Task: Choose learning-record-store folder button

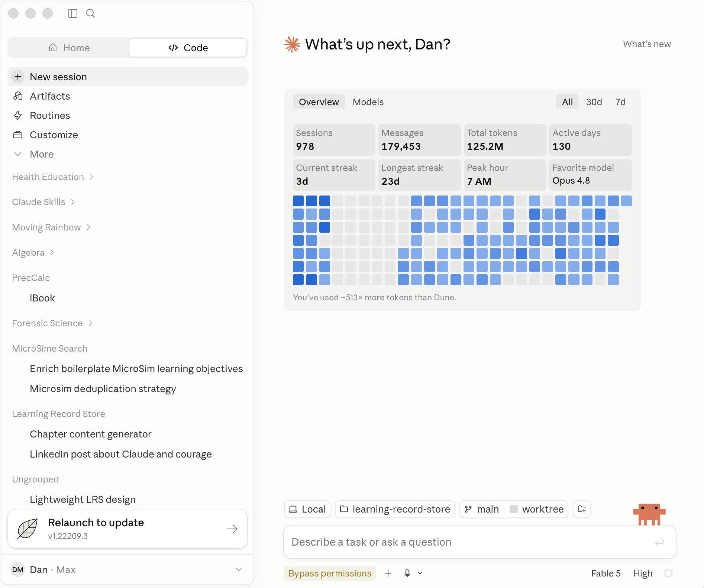Action: (x=395, y=509)
